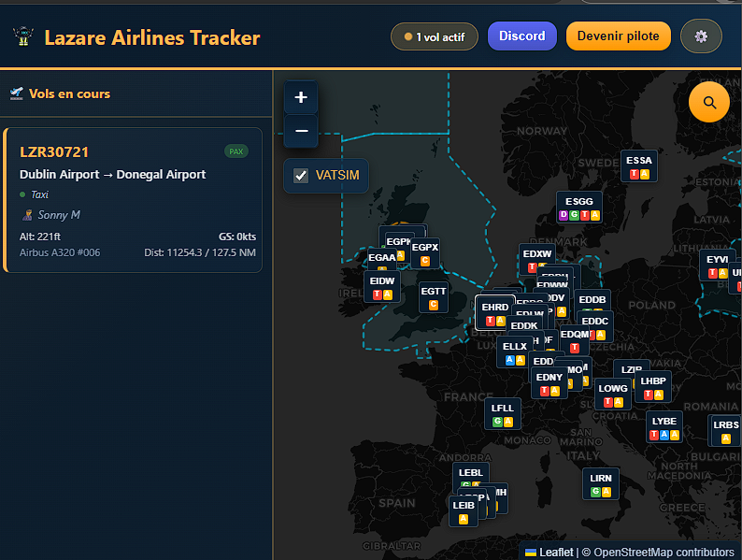This screenshot has width=742, height=560.
Task: Select the EHRD airport marker
Action: [x=495, y=312]
